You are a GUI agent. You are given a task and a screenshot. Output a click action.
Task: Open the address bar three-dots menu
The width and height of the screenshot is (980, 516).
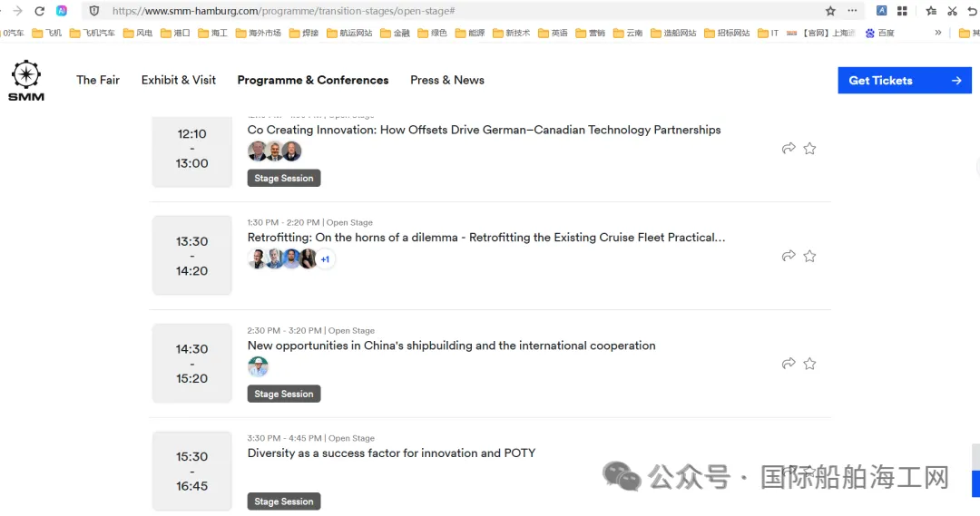pyautogui.click(x=852, y=11)
